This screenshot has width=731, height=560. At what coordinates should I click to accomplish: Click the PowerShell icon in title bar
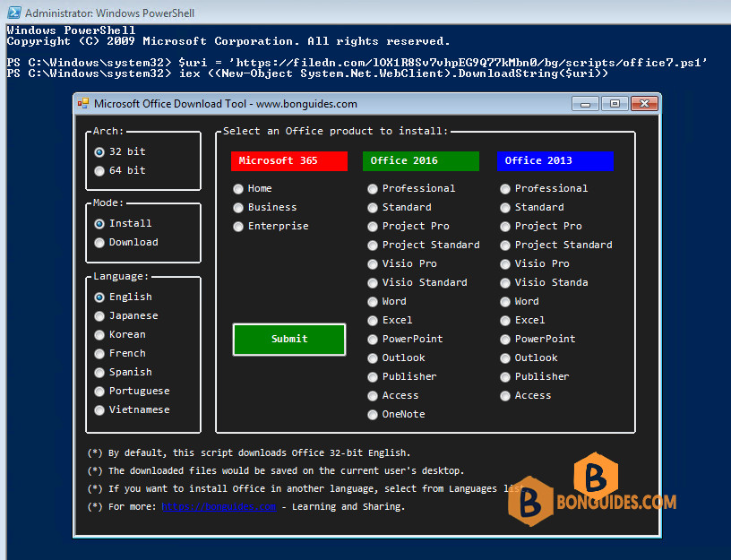[x=14, y=13]
